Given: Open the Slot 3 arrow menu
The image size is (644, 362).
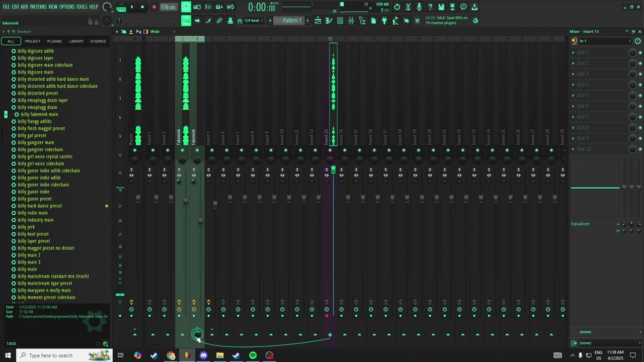Looking at the screenshot, I should pos(573,74).
